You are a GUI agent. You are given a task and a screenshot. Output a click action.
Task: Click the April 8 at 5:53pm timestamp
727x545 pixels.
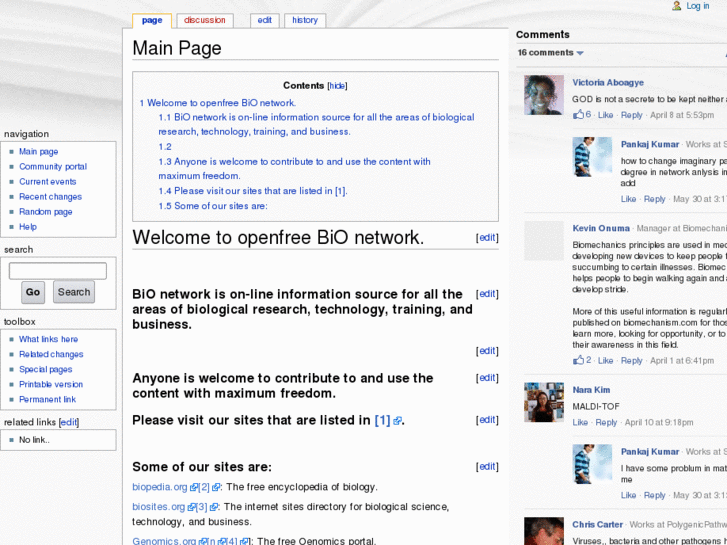(682, 115)
